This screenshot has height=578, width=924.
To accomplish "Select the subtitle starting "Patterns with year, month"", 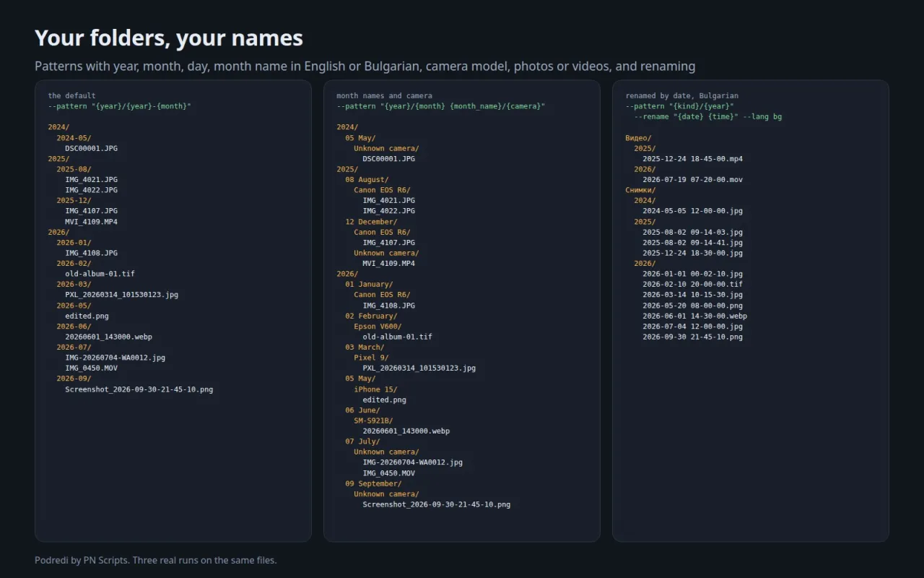I will tap(365, 66).
